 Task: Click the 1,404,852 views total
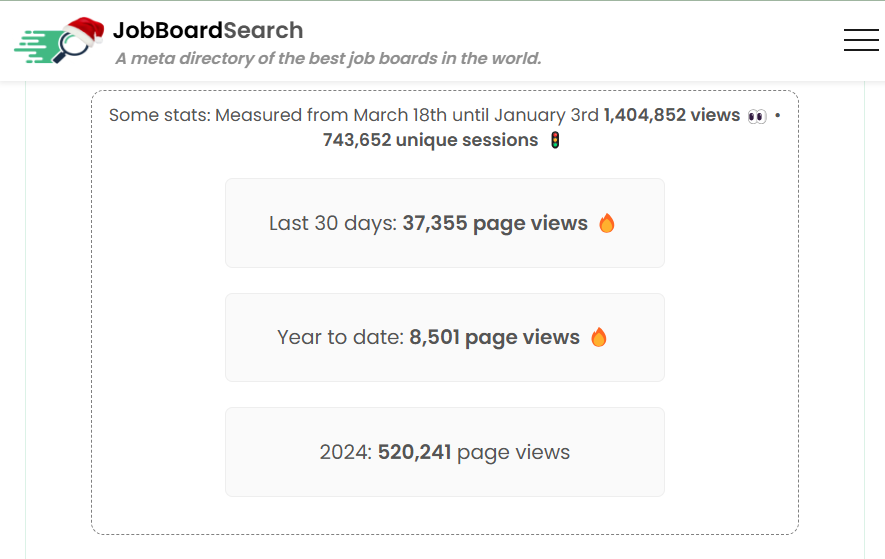672,115
